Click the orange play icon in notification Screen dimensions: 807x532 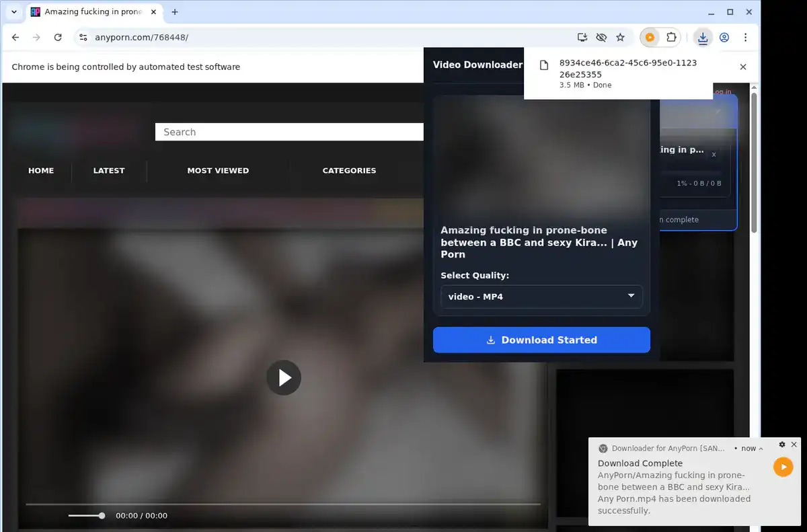(783, 467)
